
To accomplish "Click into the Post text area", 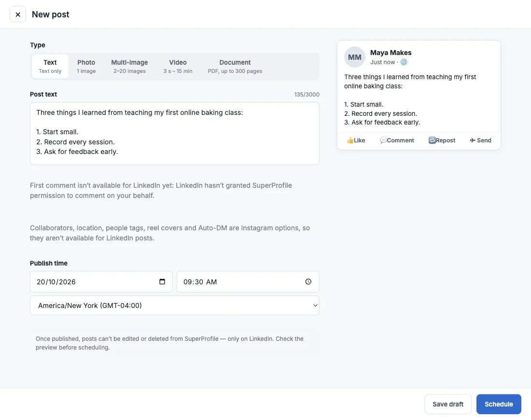I will (x=175, y=133).
